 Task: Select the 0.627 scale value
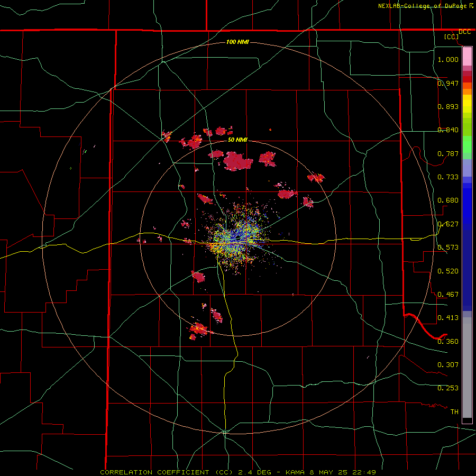pos(448,224)
